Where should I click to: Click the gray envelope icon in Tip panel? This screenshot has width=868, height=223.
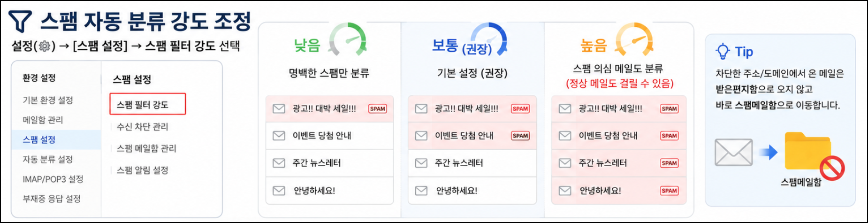pos(733,152)
